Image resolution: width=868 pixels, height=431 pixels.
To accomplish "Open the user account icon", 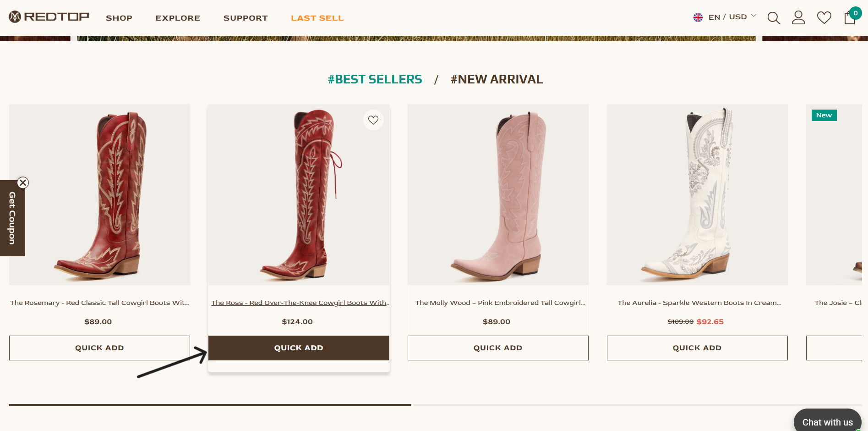I will tap(798, 18).
